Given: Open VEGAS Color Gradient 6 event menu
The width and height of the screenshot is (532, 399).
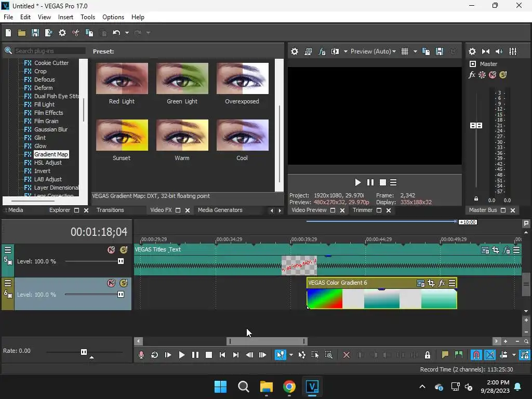Looking at the screenshot, I should 452,283.
